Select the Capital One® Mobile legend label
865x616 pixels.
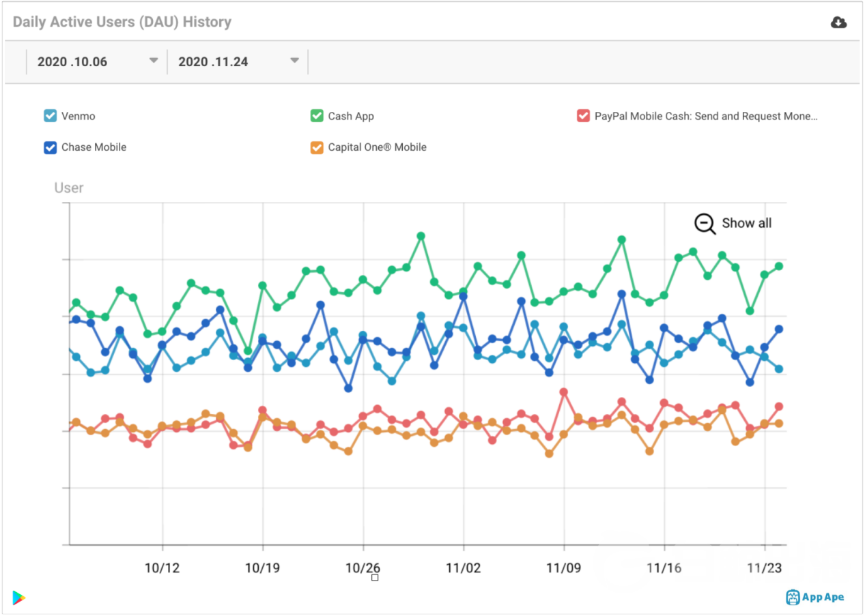(377, 147)
